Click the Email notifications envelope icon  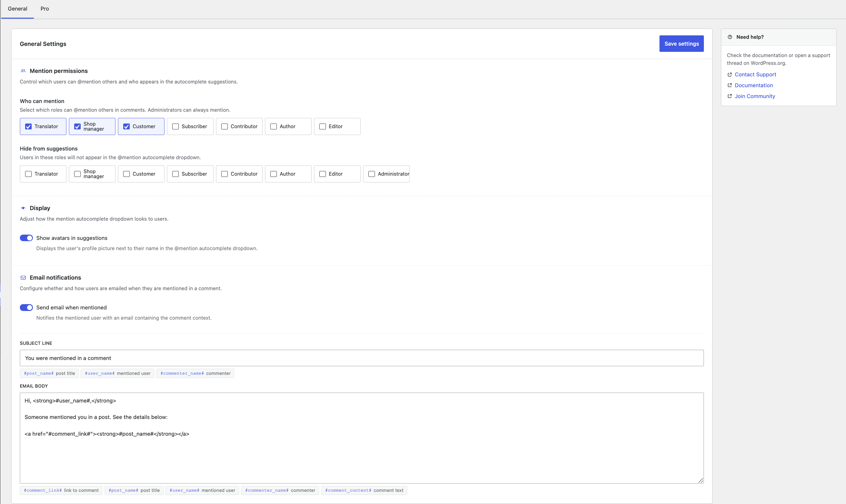tap(23, 278)
